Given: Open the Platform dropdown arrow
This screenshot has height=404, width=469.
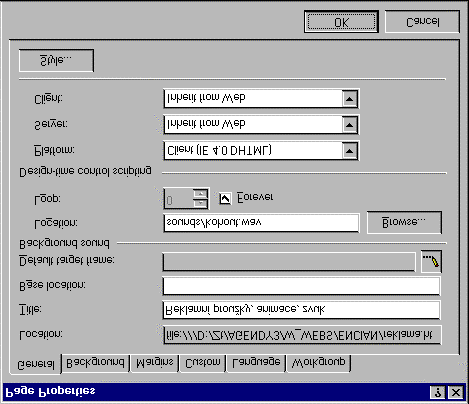Looking at the screenshot, I should tap(349, 151).
